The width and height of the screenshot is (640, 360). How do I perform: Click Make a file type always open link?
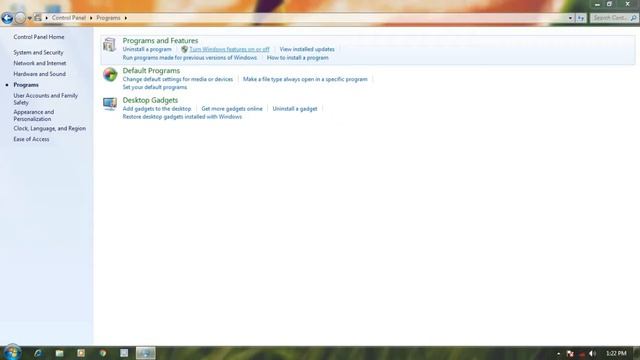[x=305, y=79]
